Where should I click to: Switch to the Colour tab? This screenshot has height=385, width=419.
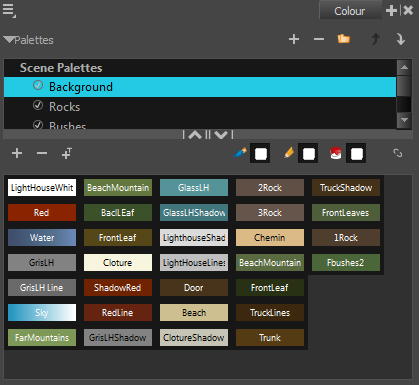pos(350,11)
